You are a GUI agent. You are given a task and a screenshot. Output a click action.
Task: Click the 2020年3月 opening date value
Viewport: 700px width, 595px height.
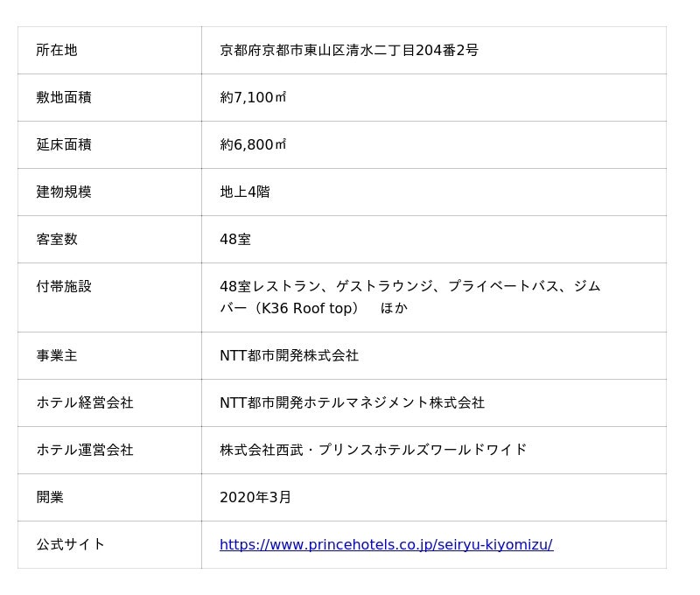click(255, 497)
